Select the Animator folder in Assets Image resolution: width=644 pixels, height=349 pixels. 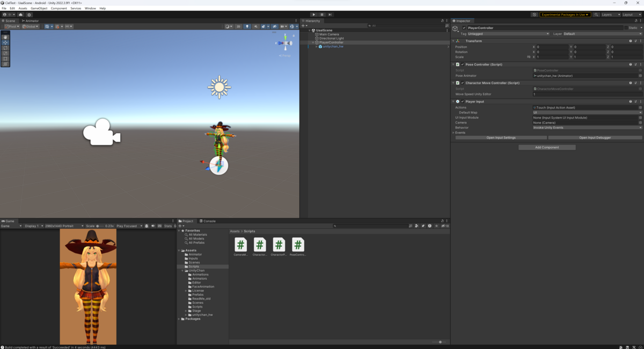pos(195,255)
